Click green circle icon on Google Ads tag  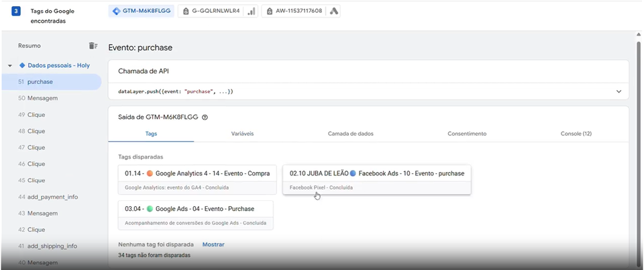tap(150, 209)
